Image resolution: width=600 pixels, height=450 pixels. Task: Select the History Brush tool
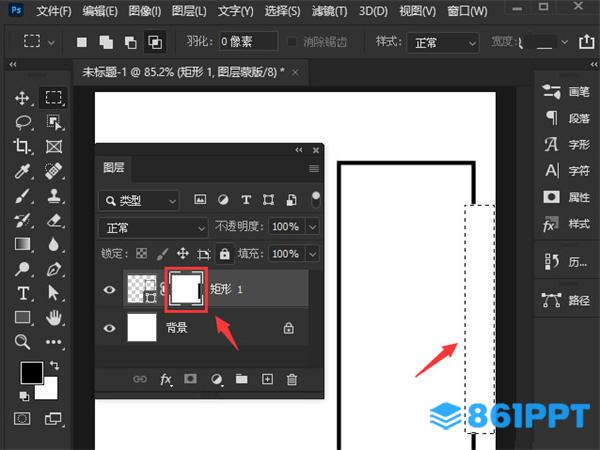[x=22, y=220]
